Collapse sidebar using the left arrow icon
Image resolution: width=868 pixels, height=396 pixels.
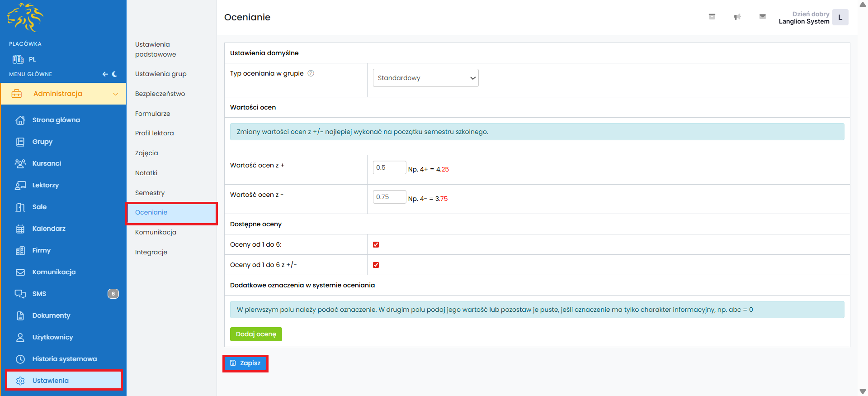(105, 74)
